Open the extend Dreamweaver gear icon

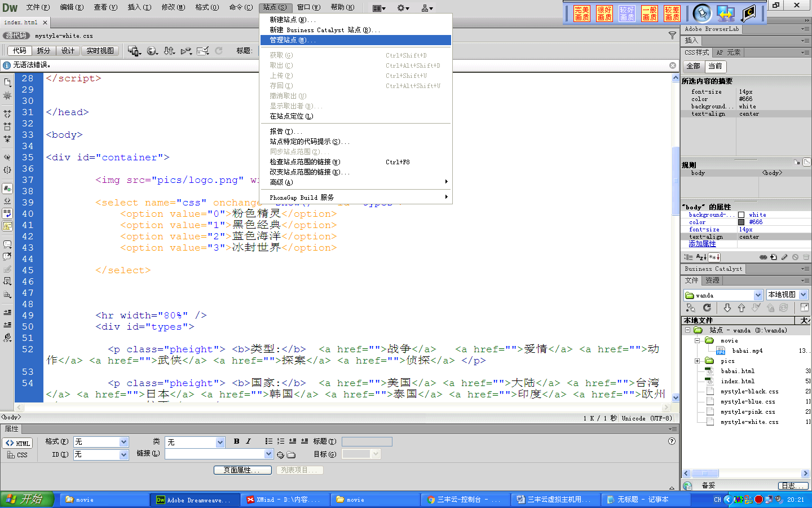pyautogui.click(x=403, y=8)
